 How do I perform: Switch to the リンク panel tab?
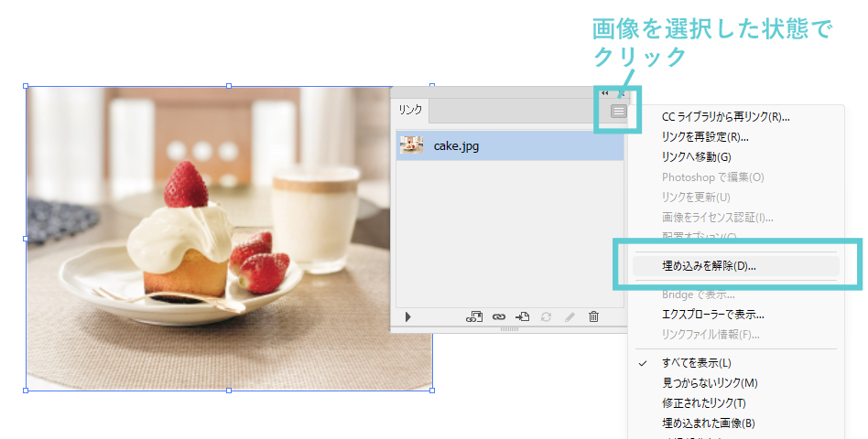(x=411, y=110)
